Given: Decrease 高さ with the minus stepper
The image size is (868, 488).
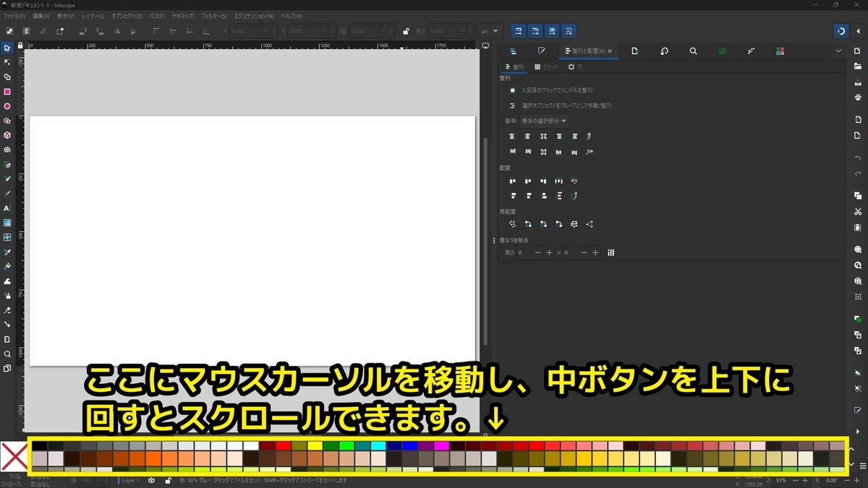Looking at the screenshot, I should click(x=539, y=252).
